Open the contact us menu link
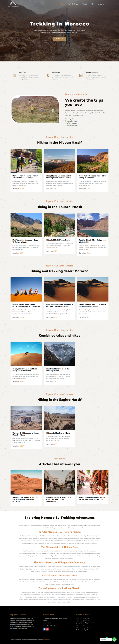The height and width of the screenshot is (644, 119). pos(101,4)
